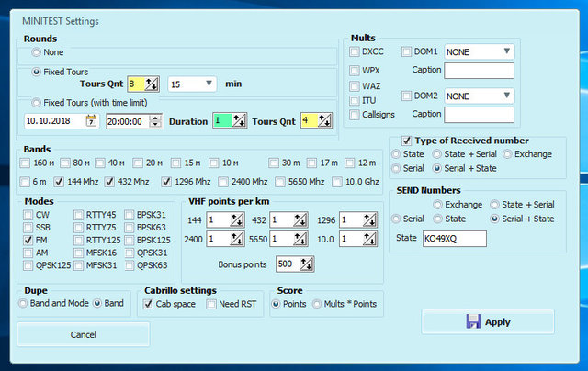The image size is (588, 371).
Task: Enable the 6 m band checkbox
Action: tap(25, 182)
